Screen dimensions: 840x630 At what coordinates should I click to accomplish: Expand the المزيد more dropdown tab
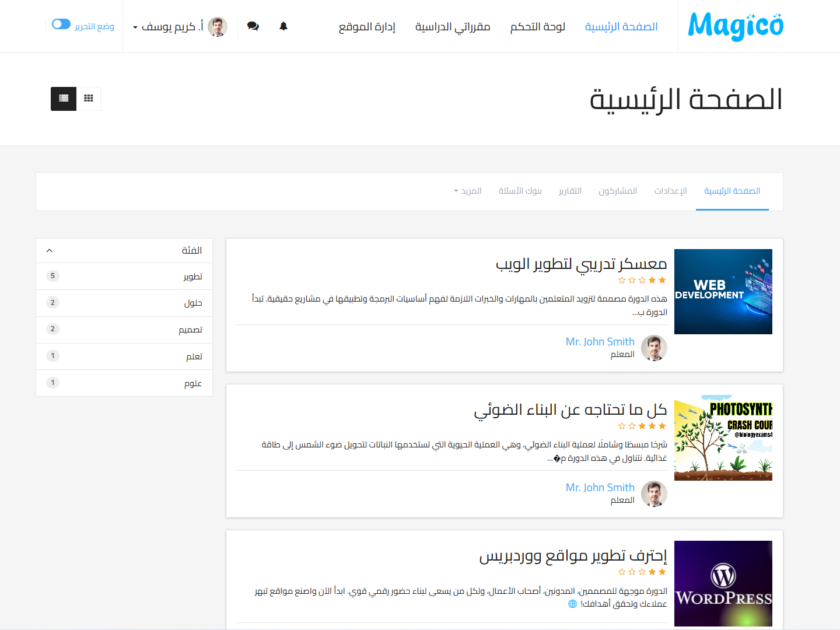468,191
